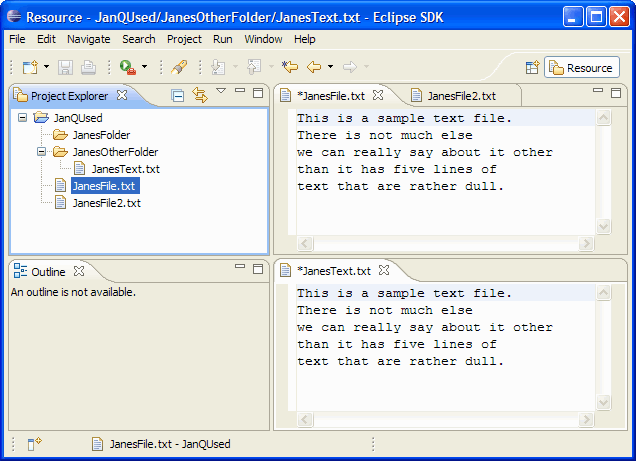Open the Edit menu

(46, 39)
